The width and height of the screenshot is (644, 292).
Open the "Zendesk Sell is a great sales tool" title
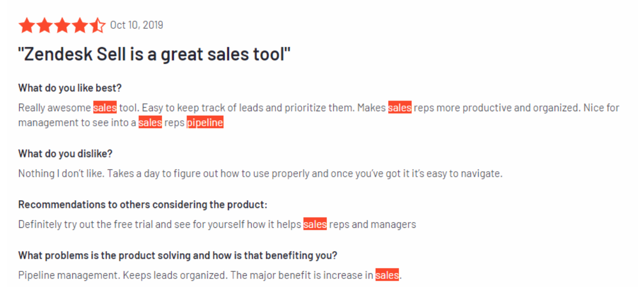click(155, 55)
